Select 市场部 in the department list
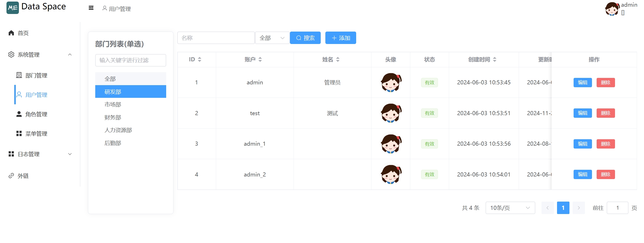 pos(113,105)
